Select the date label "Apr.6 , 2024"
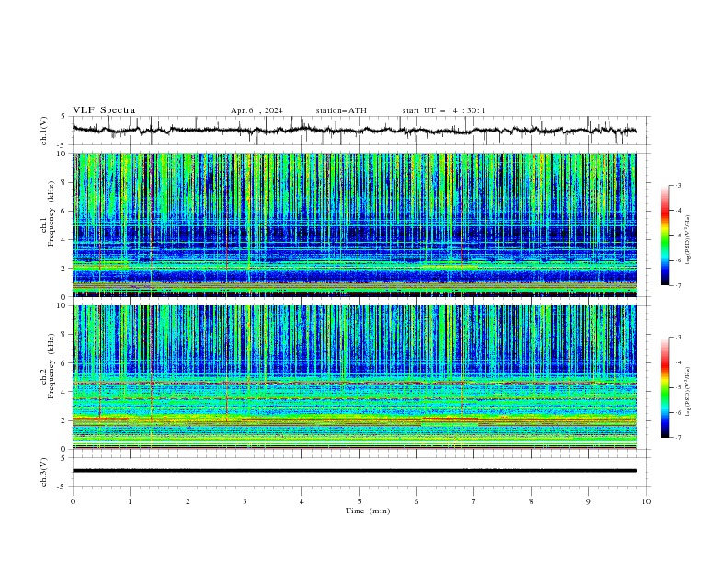Viewport: 728px width, 563px height. (x=256, y=110)
